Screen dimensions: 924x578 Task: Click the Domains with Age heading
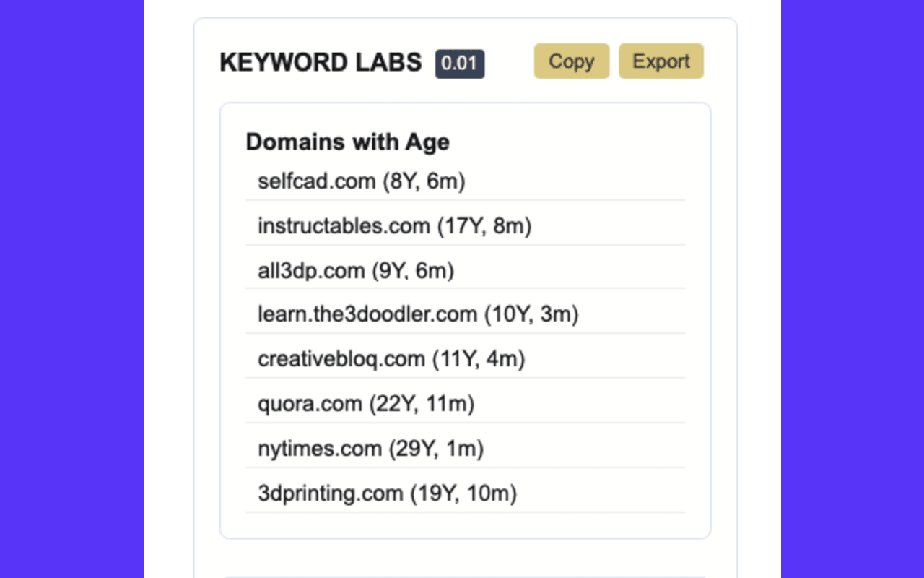click(x=348, y=142)
